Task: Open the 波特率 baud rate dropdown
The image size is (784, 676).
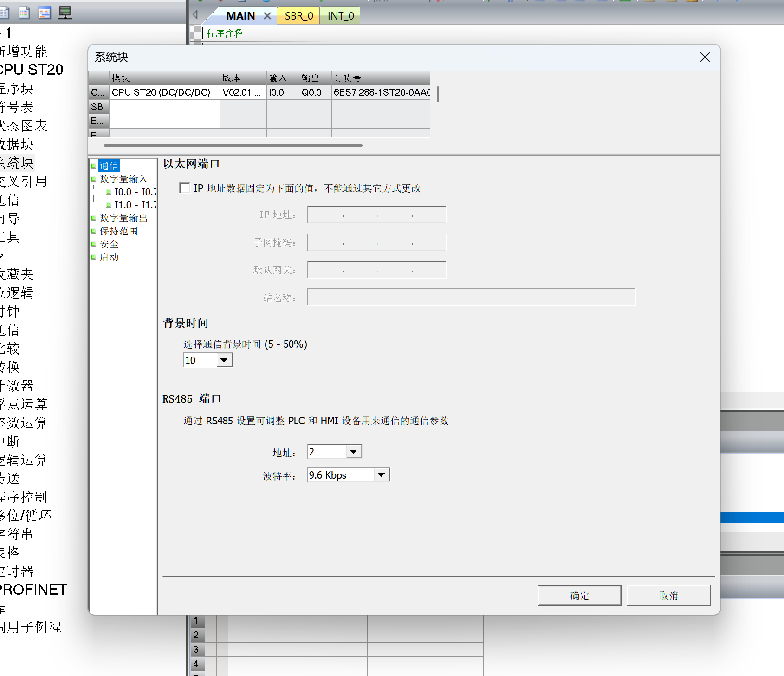Action: coord(382,475)
